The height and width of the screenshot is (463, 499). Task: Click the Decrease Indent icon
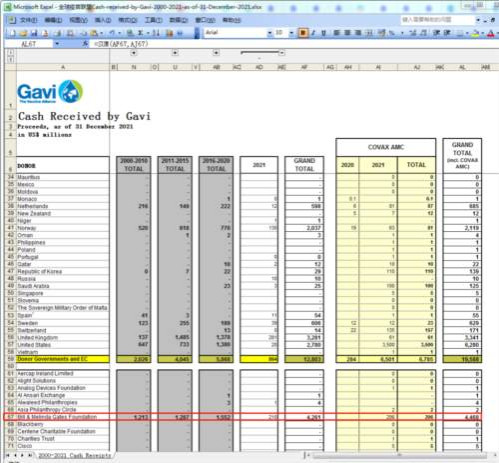coord(436,33)
